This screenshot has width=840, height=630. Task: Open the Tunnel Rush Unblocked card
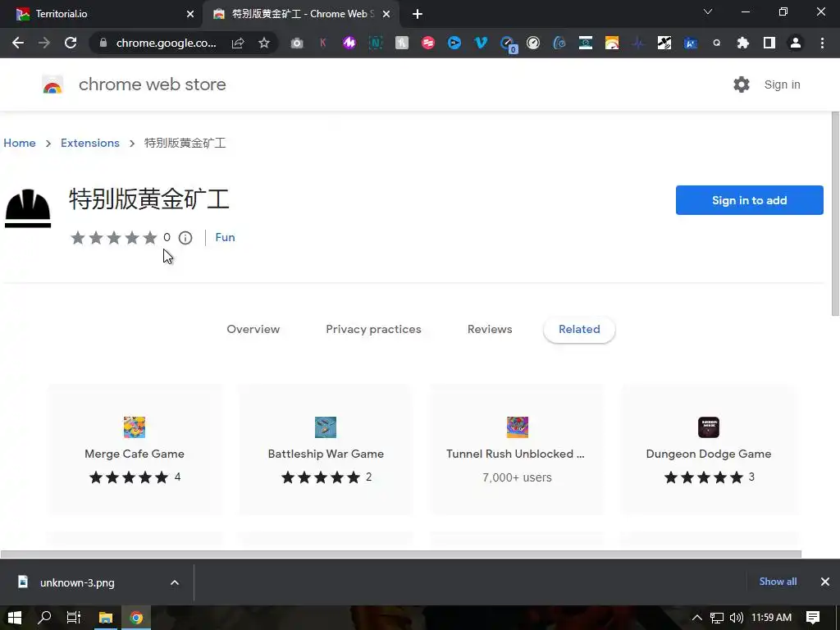click(x=517, y=450)
